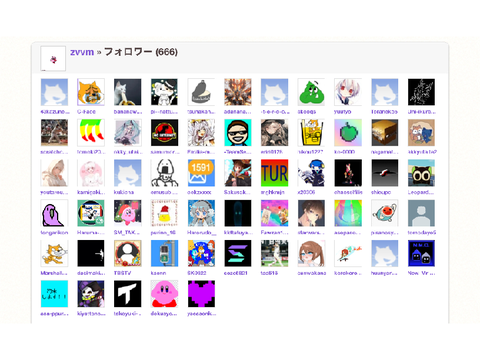The height and width of the screenshot is (360, 480).
Task: Open the yellow chick with Santa hat avatar
Action: point(164,213)
